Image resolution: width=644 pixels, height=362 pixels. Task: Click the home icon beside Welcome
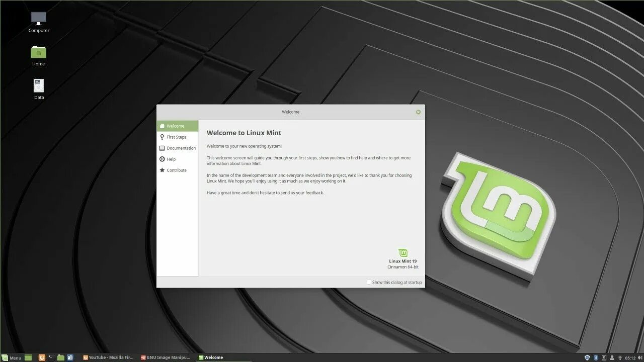(162, 126)
